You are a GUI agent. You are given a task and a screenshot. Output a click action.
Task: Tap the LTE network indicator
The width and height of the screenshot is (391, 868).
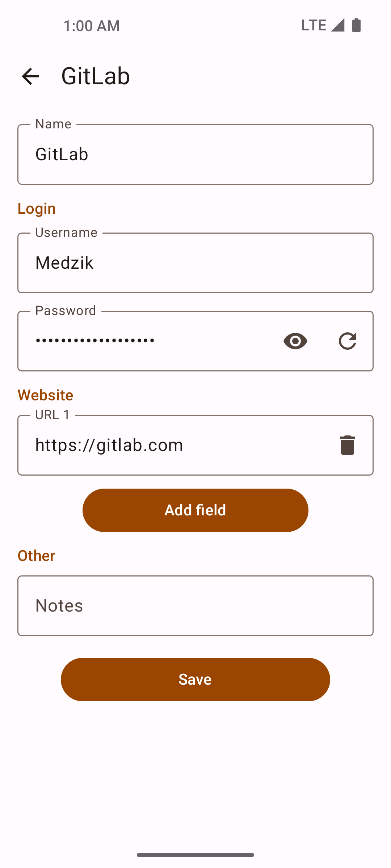pos(314,25)
